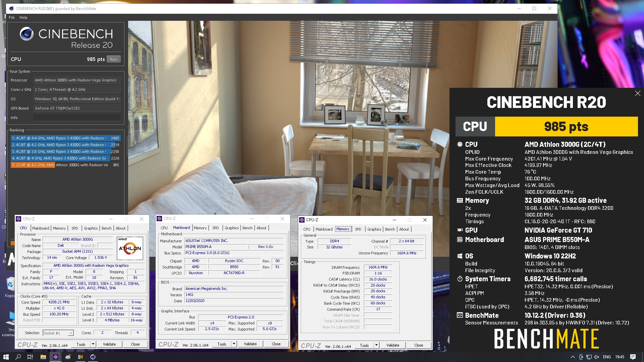
Task: Click the CPU chip icon in BenchMate panel
Action: coord(460,144)
